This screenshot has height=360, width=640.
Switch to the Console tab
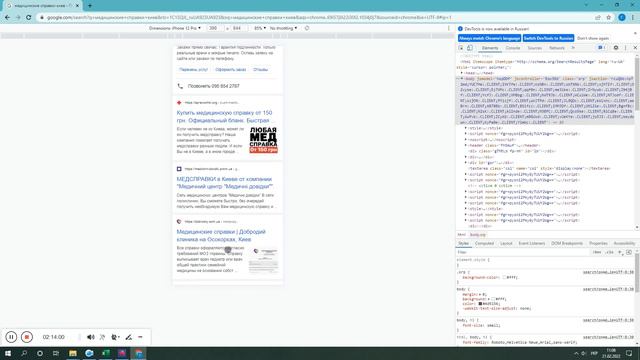(513, 48)
